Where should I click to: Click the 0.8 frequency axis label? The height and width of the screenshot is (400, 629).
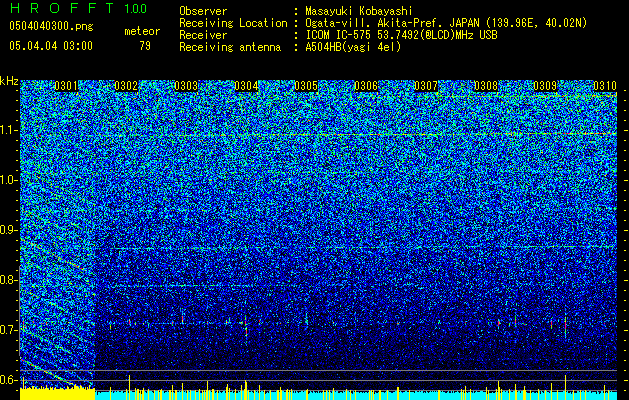pyautogui.click(x=9, y=280)
